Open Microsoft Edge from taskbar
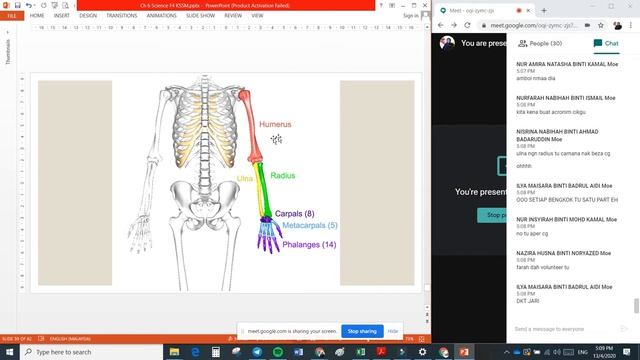The height and width of the screenshot is (360, 640). pos(195,352)
